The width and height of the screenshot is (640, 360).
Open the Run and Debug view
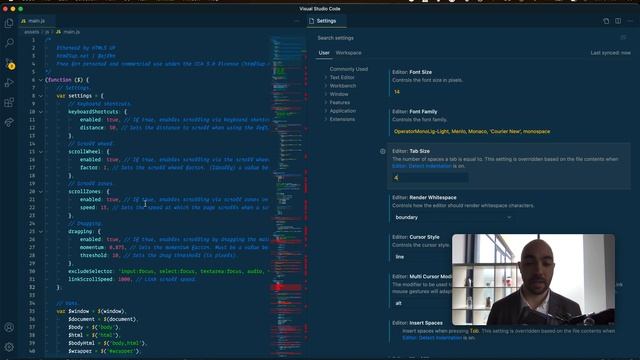coord(9,83)
